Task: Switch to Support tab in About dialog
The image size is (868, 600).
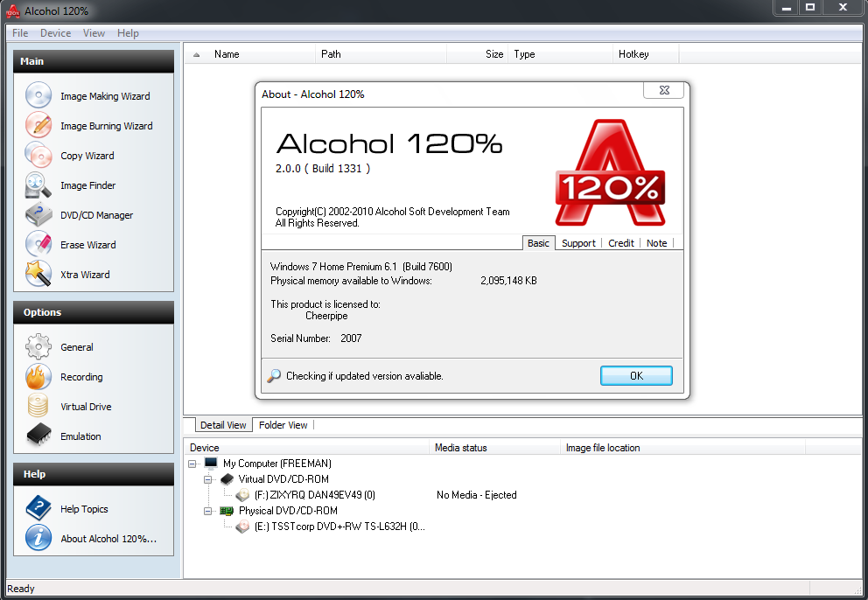Action: pos(578,243)
